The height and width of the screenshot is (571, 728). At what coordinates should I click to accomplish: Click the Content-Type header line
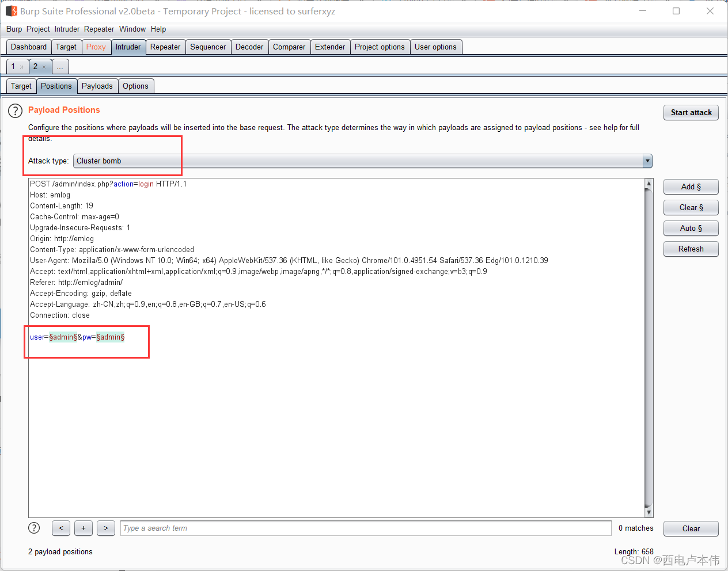pos(112,250)
